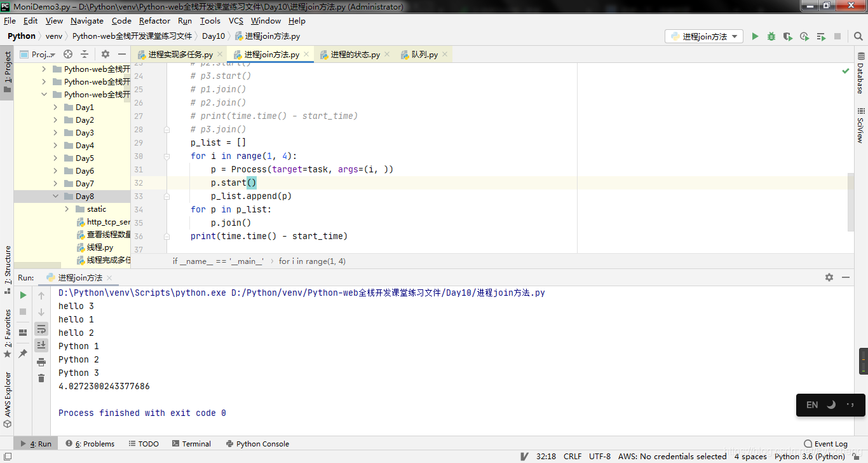This screenshot has width=868, height=463.
Task: Start debugging with the bug icon
Action: tap(771, 36)
